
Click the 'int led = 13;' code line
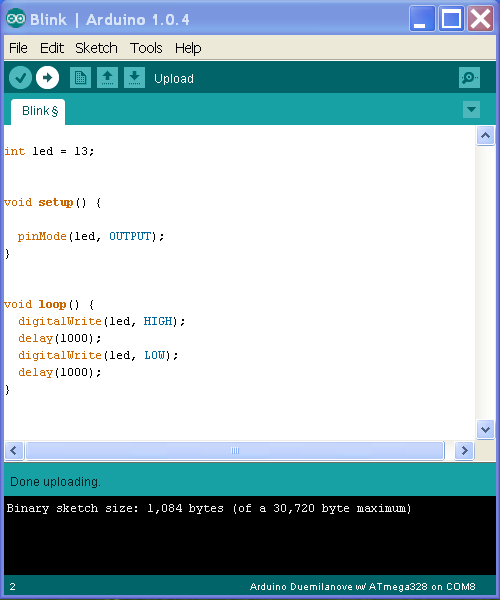pos(49,151)
